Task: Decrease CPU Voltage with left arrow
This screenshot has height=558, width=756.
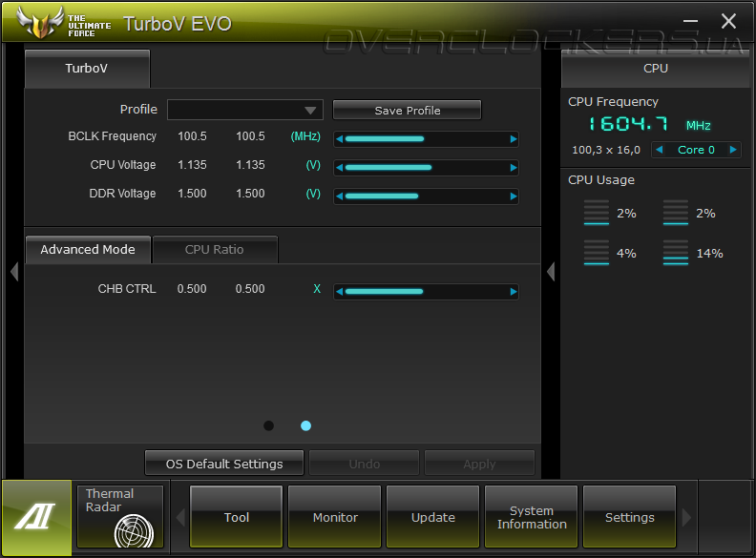Action: click(x=340, y=168)
